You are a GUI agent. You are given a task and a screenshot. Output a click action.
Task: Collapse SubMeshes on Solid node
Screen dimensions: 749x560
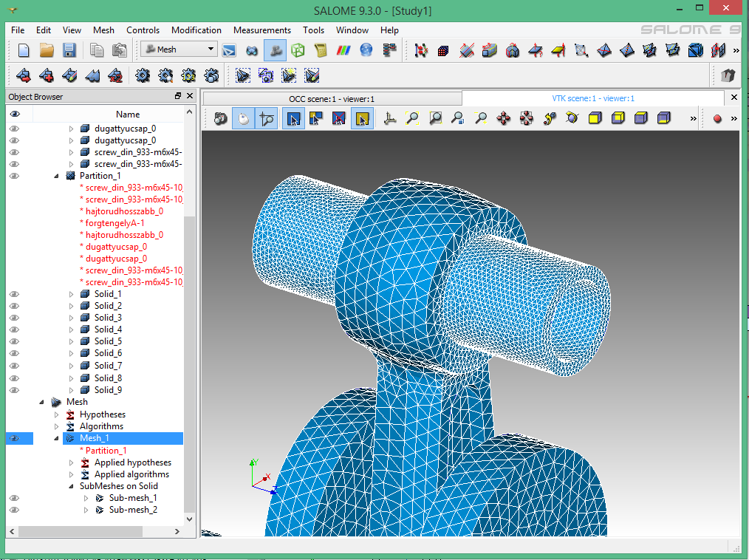tap(71, 486)
